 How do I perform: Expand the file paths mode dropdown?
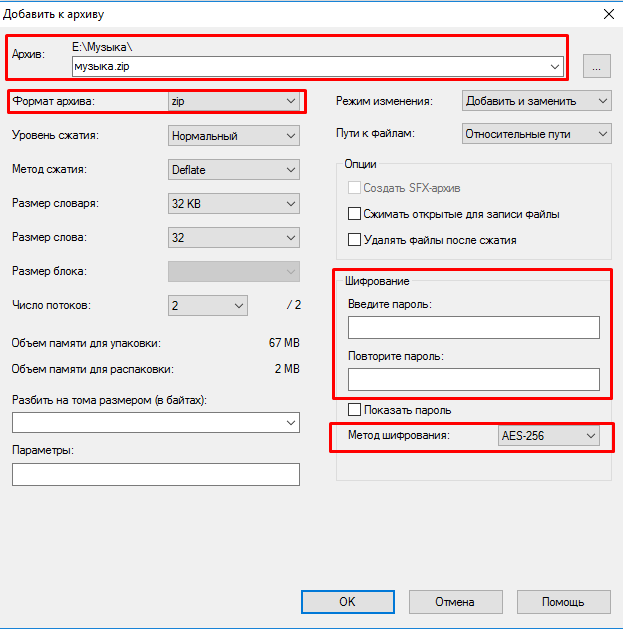[537, 133]
